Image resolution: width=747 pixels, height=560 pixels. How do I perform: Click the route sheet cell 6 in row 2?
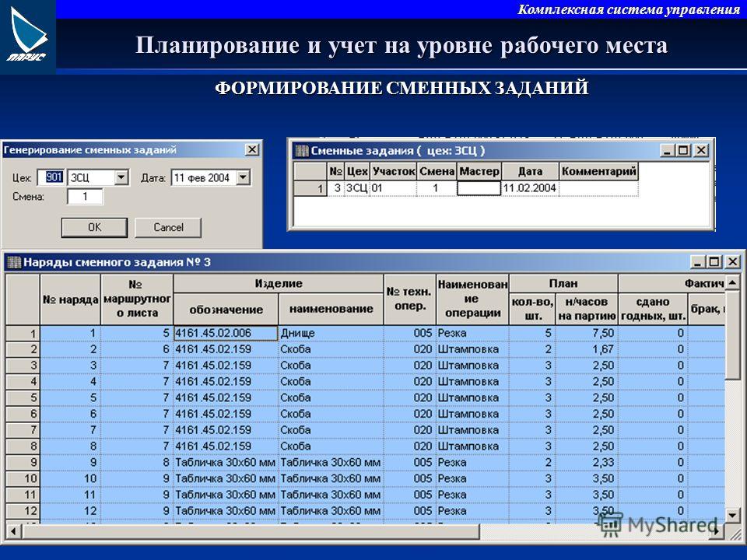[x=137, y=349]
